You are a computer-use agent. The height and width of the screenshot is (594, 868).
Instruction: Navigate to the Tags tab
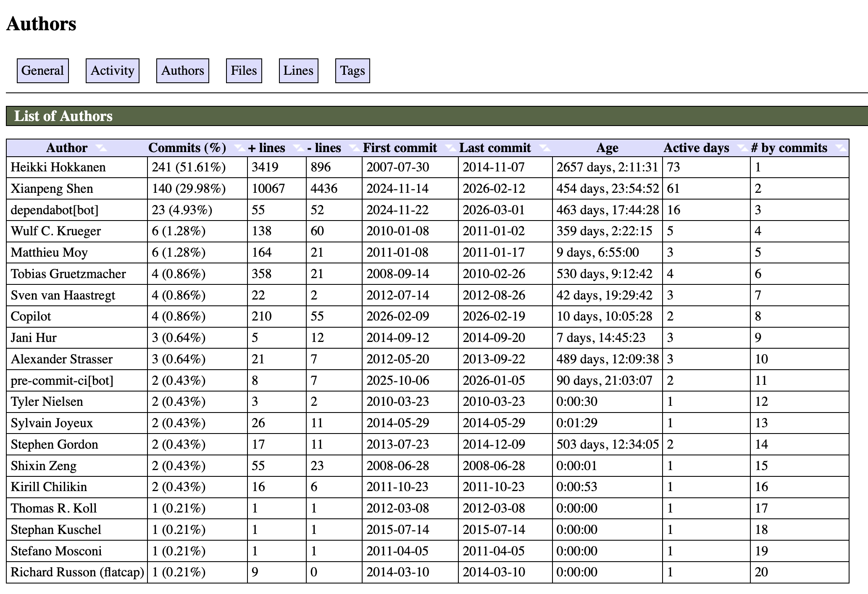click(352, 71)
